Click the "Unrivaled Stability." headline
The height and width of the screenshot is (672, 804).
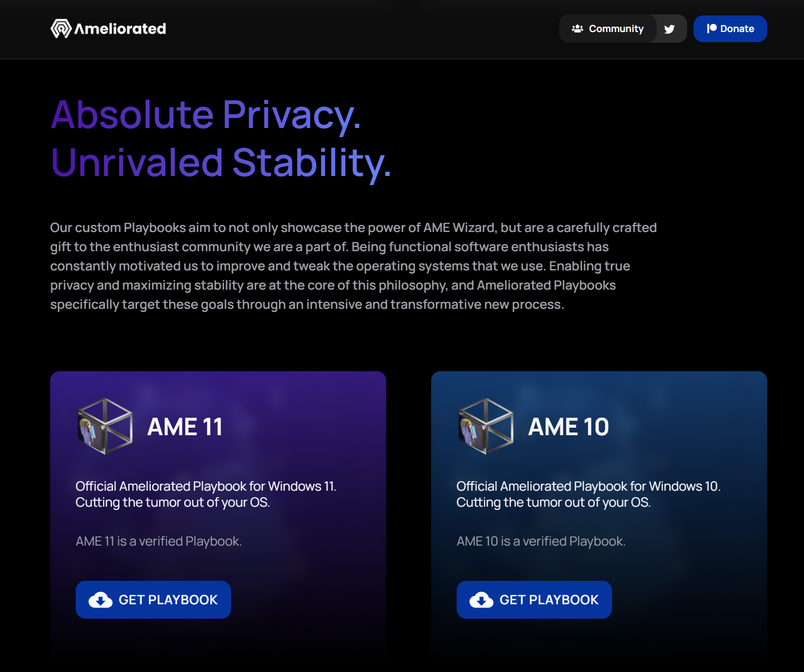point(221,163)
